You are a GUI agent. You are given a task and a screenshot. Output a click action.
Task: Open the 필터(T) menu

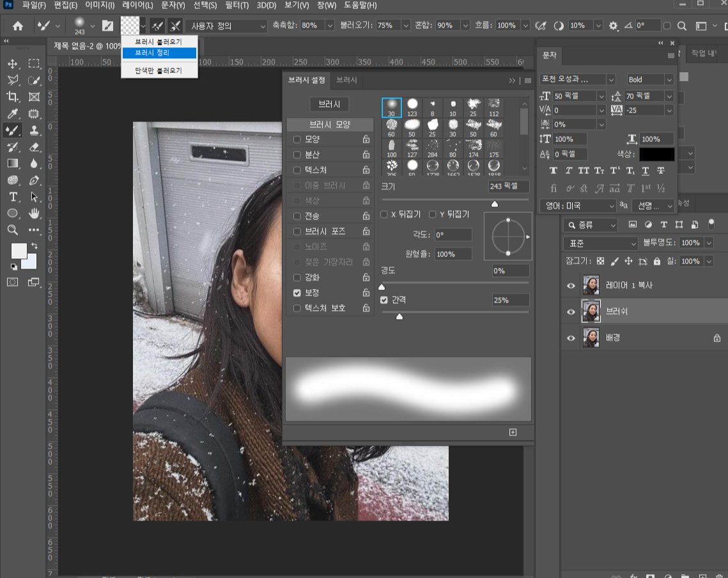click(236, 5)
